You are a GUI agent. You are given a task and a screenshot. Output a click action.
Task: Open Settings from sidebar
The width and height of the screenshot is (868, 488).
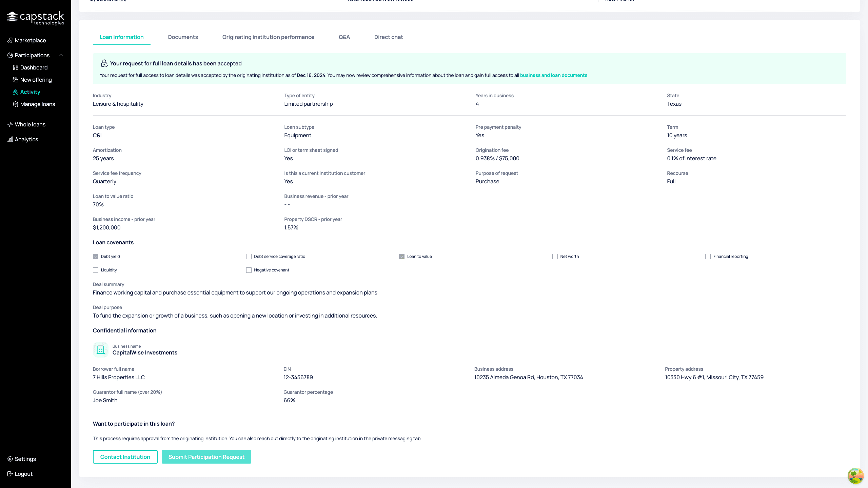25,459
